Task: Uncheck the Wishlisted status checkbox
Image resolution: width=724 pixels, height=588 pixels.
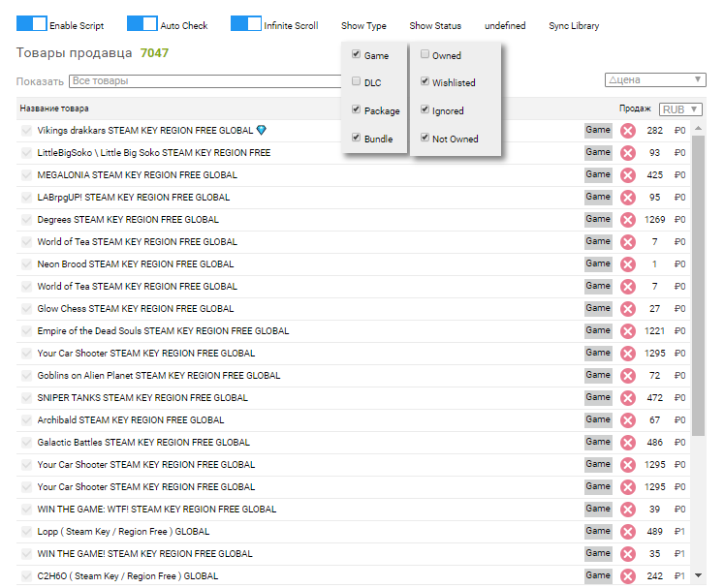Action: [x=425, y=81]
